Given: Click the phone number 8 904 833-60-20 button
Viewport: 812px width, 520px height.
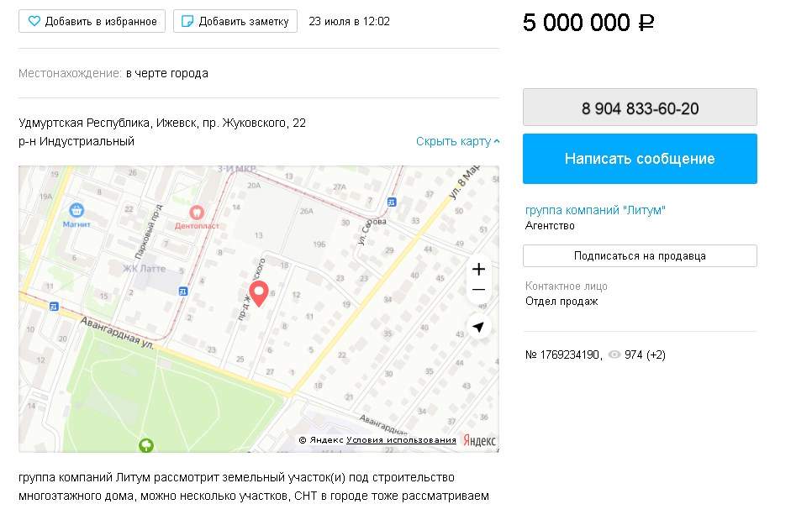Looking at the screenshot, I should [640, 108].
